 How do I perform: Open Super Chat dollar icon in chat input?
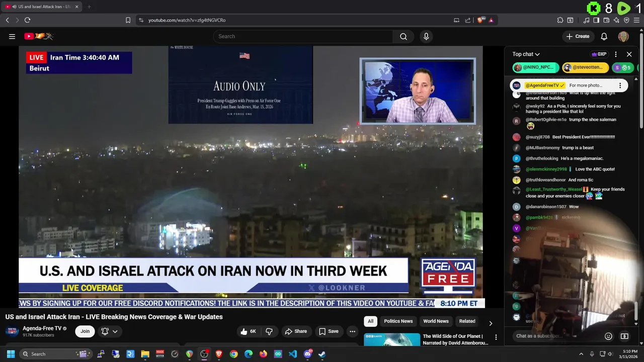coord(624,336)
